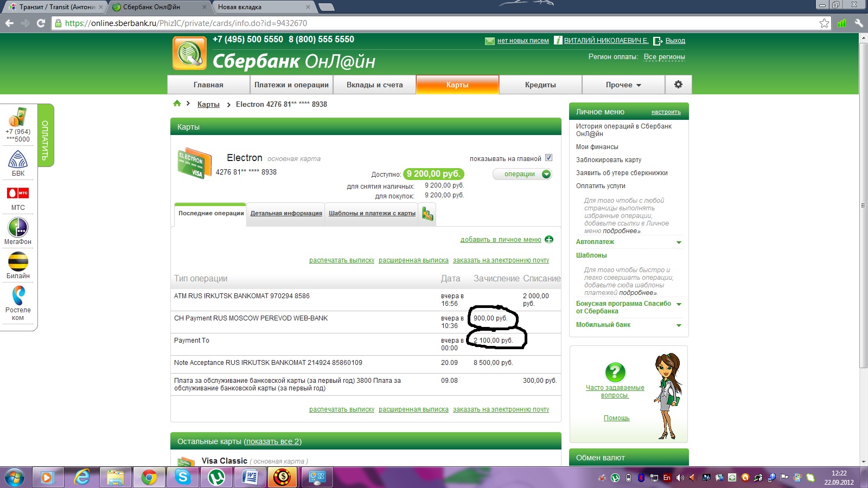Open 'Все регионы' payment region selector
Screen dimensions: 868x488
664,56
